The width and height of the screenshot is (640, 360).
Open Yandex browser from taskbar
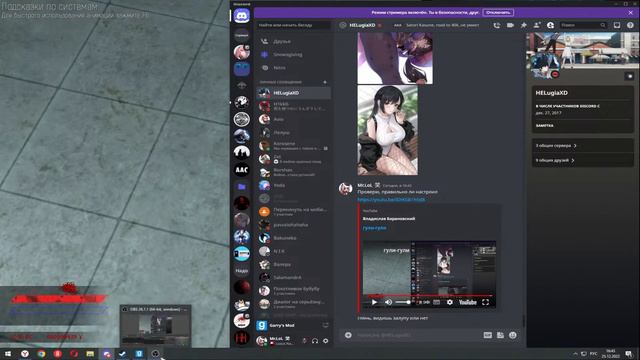click(x=25, y=354)
